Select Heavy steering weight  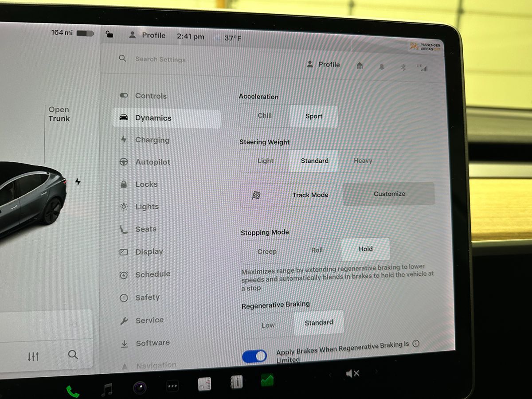pyautogui.click(x=363, y=161)
